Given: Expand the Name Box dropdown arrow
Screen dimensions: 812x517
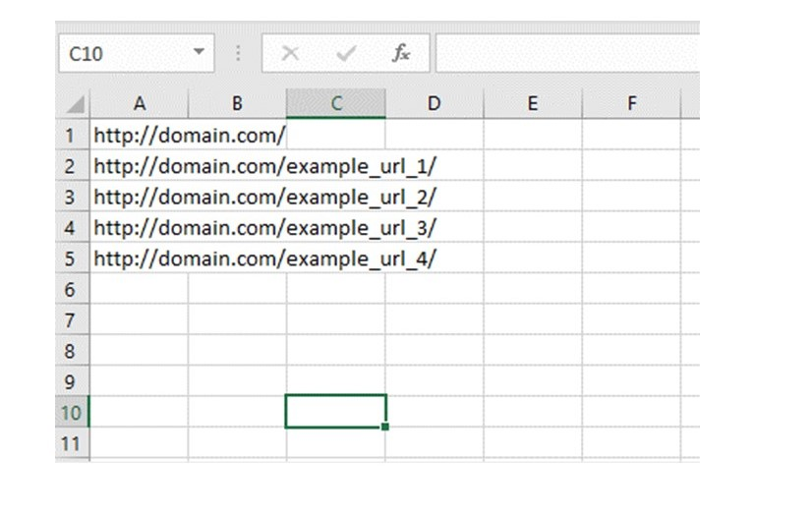Looking at the screenshot, I should 201,51.
